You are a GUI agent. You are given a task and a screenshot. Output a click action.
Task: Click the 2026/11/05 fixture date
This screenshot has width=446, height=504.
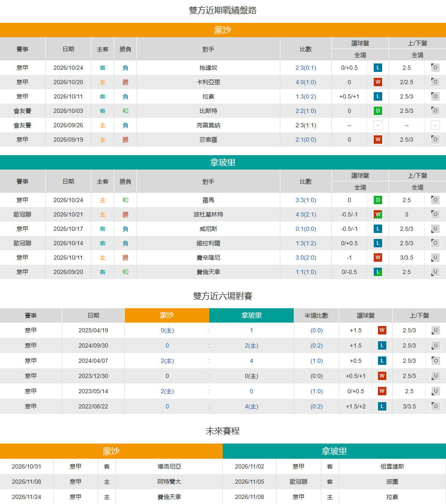[249, 482]
